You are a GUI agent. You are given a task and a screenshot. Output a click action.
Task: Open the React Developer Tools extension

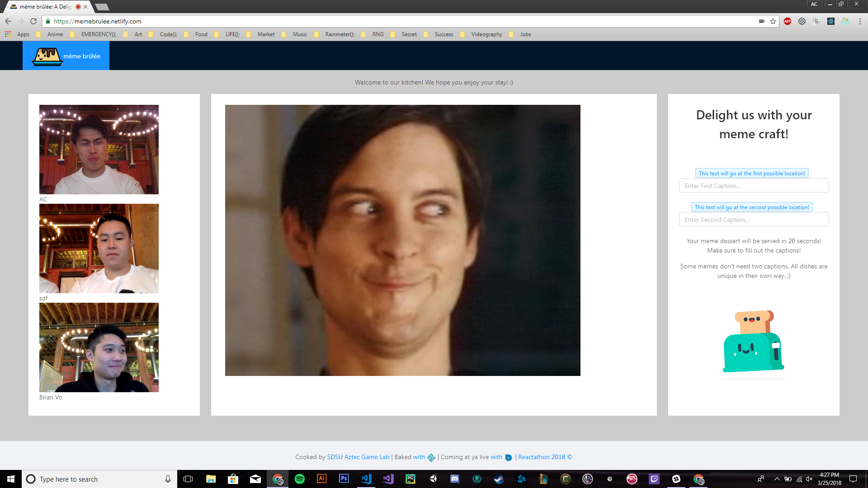coord(831,21)
